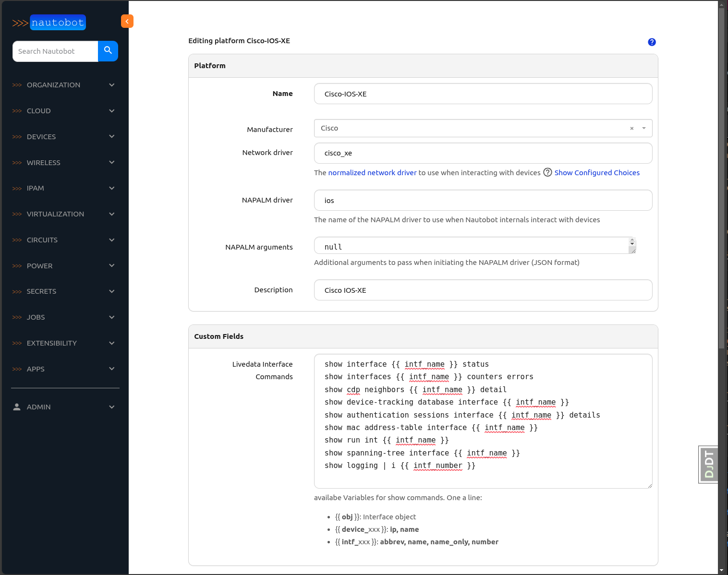Expand Cloud menu chevron
728x575 pixels.
coord(112,111)
